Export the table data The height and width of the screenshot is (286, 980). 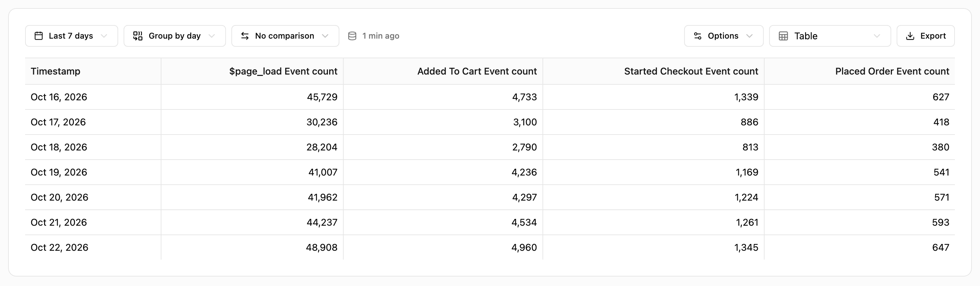click(926, 36)
